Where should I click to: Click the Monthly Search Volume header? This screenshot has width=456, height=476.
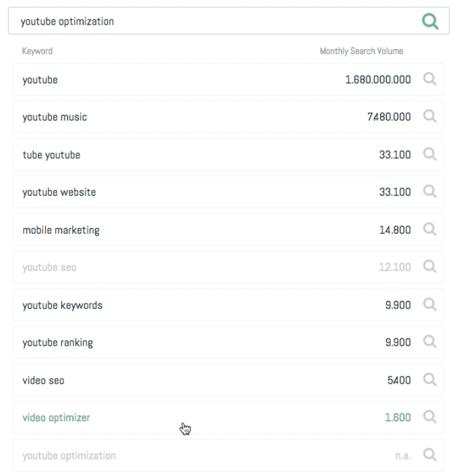pos(362,51)
